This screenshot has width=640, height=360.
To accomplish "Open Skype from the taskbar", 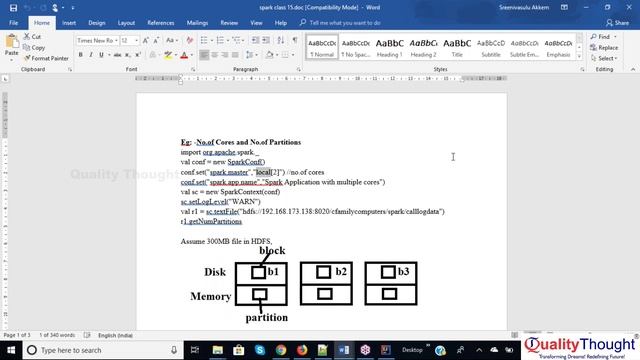I will point(260,350).
